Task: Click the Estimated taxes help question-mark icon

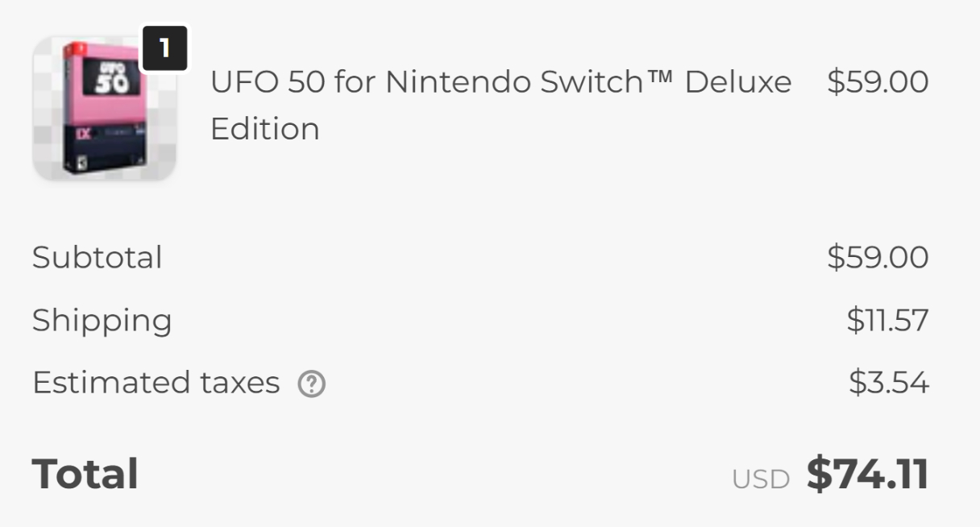Action: click(x=311, y=384)
